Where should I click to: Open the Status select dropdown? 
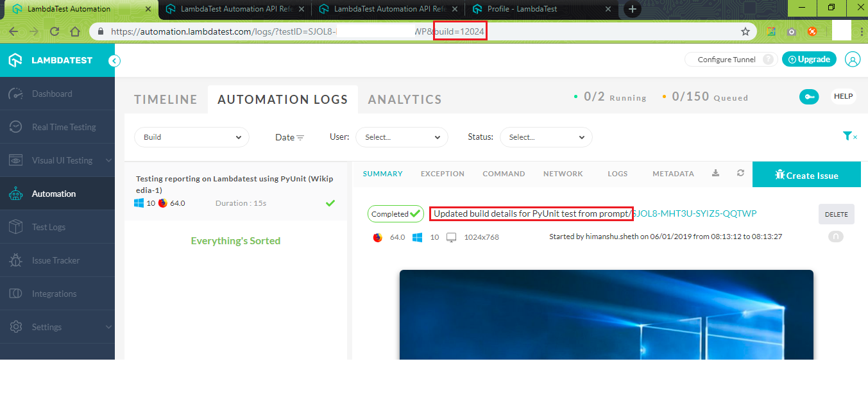545,137
